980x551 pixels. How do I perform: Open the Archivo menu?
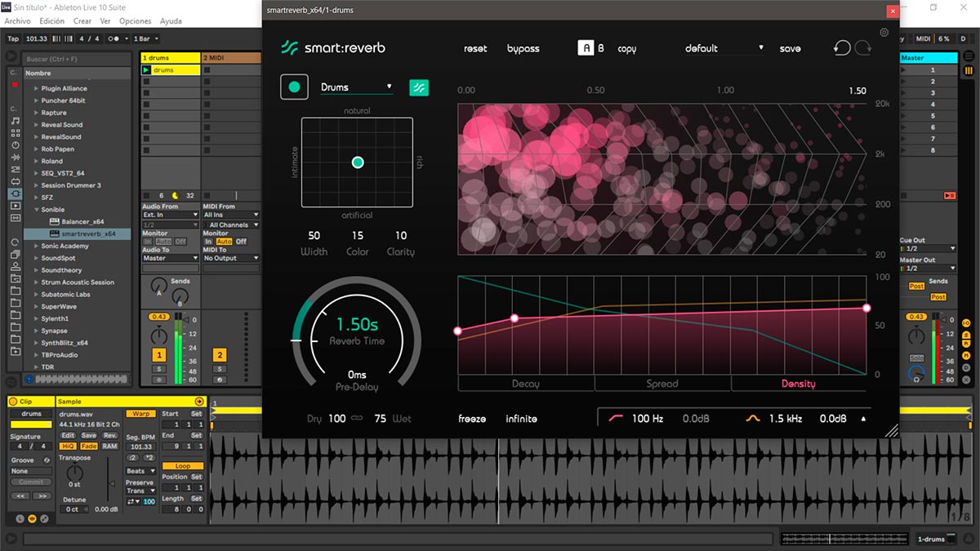point(17,21)
